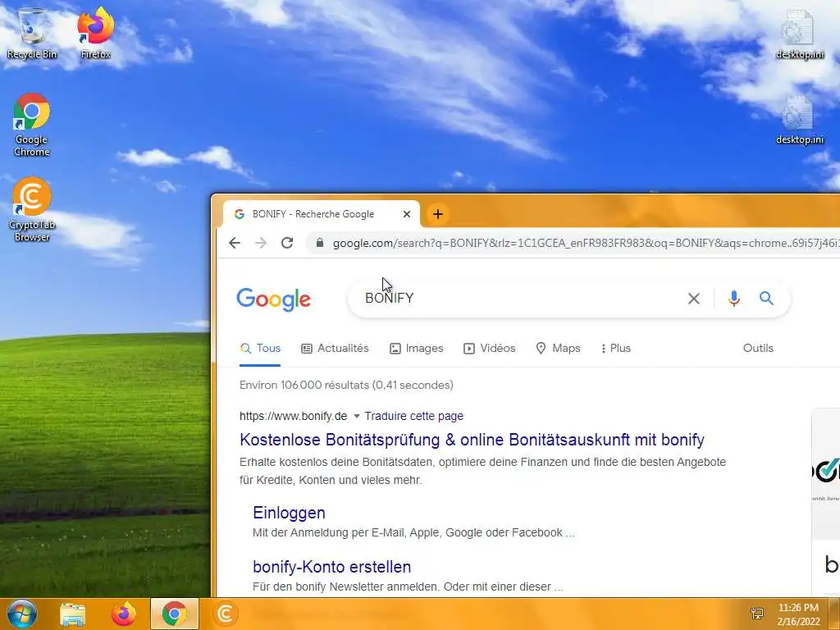Screen dimensions: 840x630
Task: Launch CryptoTab Browser from the taskbar
Action: [x=226, y=614]
